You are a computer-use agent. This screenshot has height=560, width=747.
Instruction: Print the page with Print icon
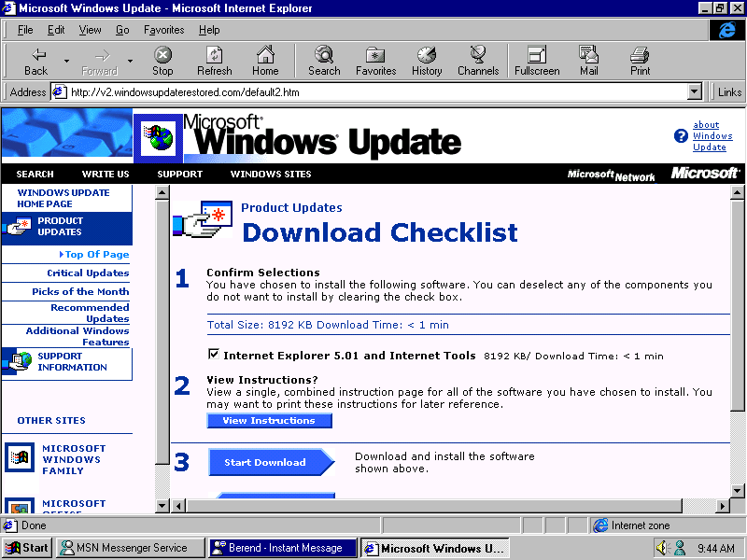[640, 61]
